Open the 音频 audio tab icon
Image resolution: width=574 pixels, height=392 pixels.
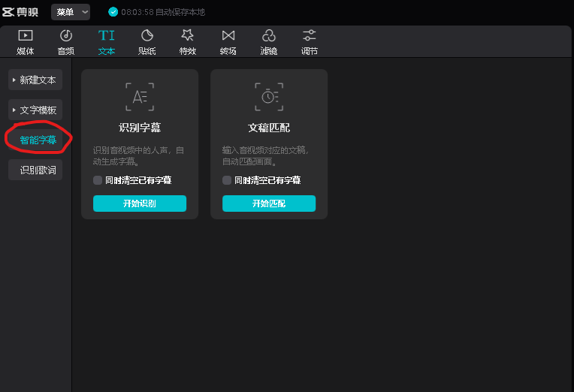66,36
